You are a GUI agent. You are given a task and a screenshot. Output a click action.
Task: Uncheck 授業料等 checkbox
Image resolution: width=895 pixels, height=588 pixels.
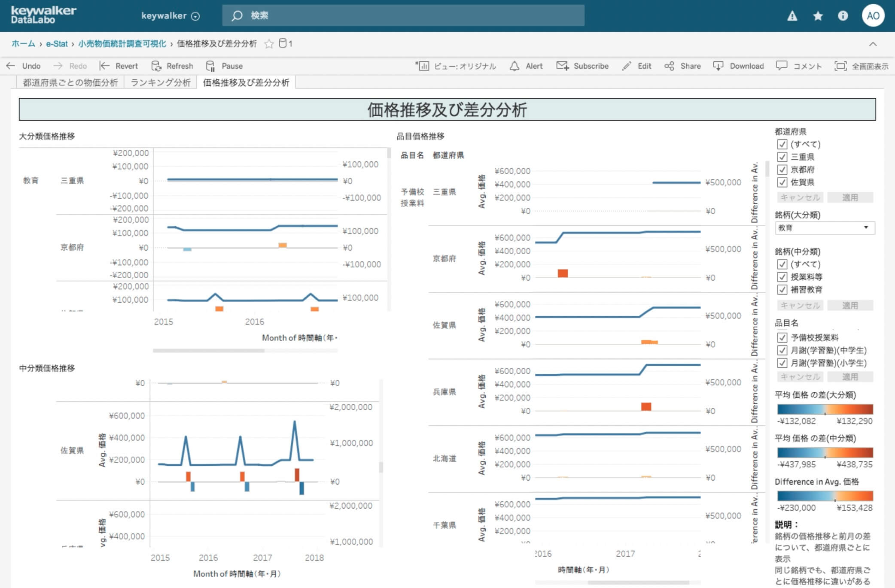point(782,277)
